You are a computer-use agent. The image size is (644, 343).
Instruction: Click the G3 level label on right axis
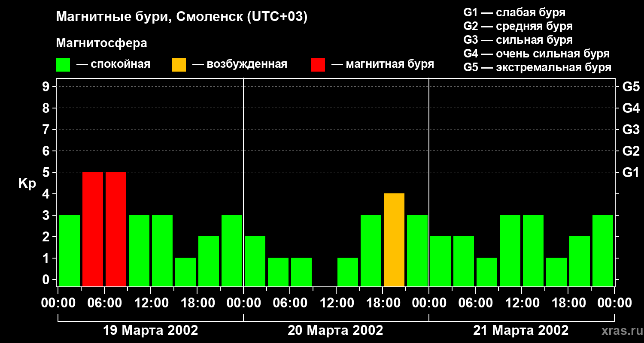pyautogui.click(x=631, y=129)
